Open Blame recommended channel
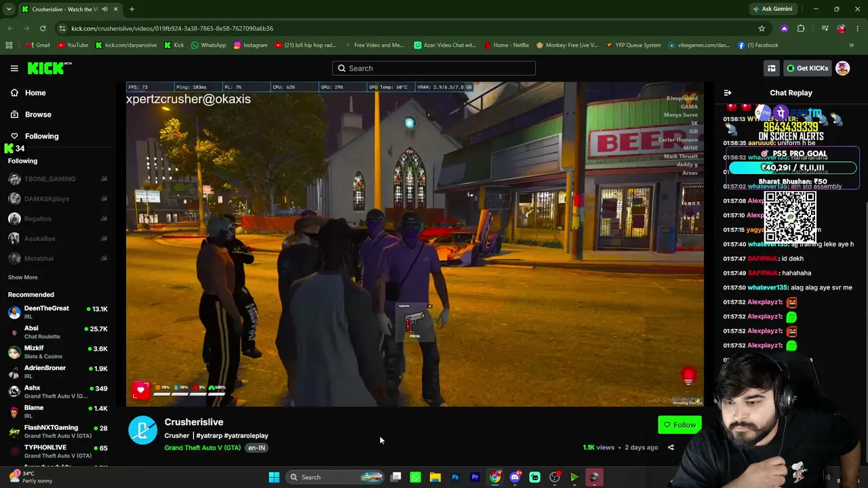Screen dimensions: 868x488 tap(58, 411)
